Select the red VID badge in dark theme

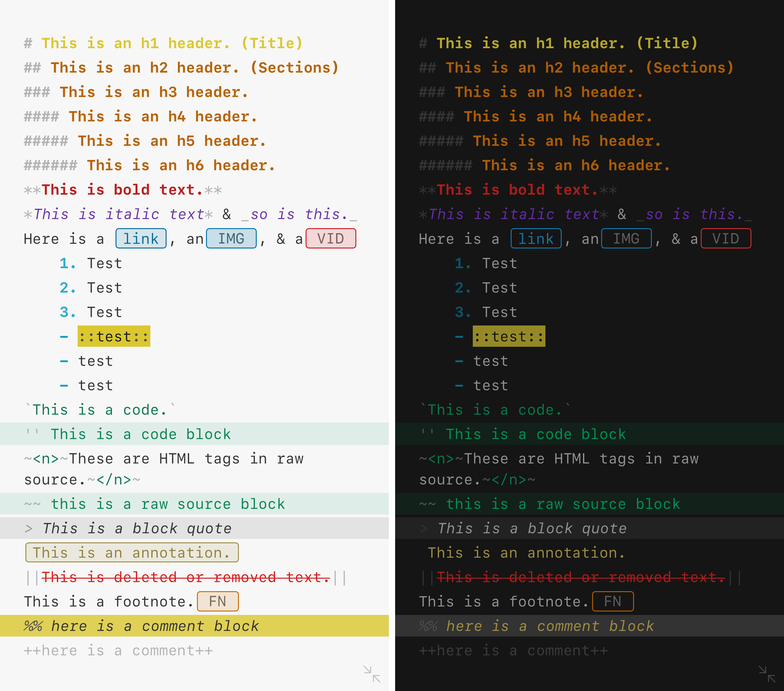(x=726, y=238)
